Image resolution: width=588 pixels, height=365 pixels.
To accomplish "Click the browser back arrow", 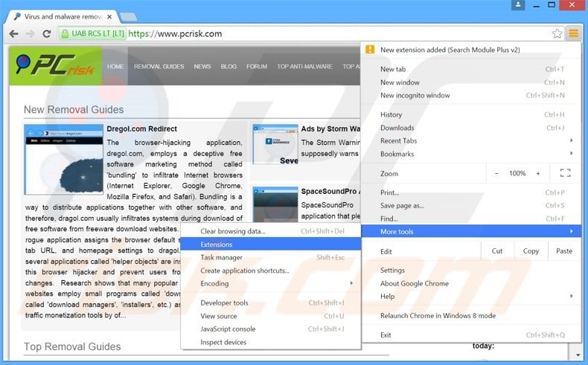I will point(14,33).
